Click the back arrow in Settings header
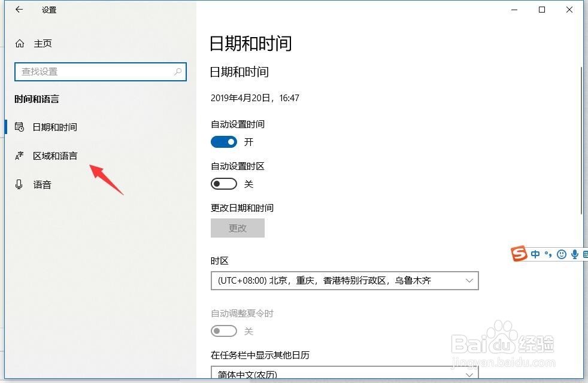The height and width of the screenshot is (383, 588). pyautogui.click(x=19, y=10)
